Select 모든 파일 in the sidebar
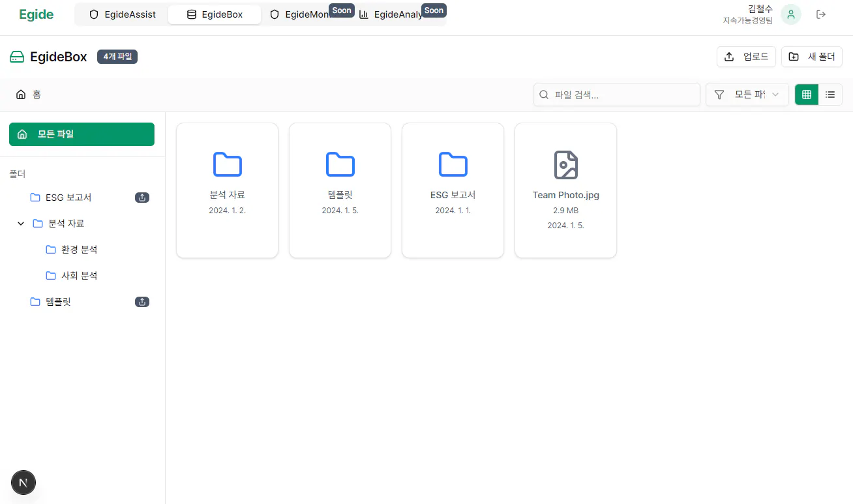The height and width of the screenshot is (504, 853). [x=82, y=134]
